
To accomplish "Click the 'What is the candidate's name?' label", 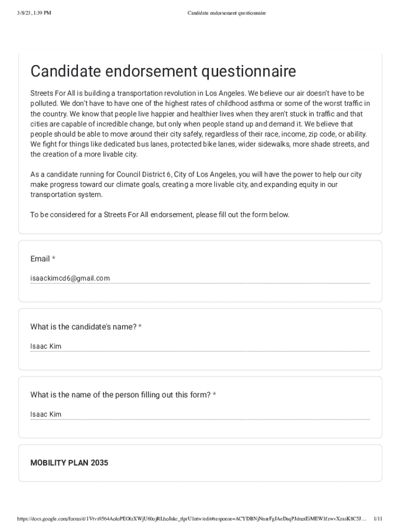I will (x=83, y=327).
